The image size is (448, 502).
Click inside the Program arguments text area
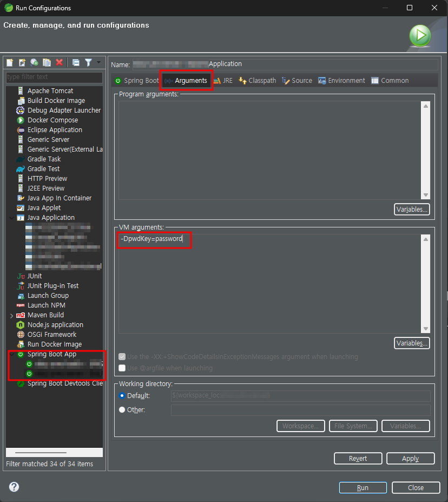[x=270, y=150]
